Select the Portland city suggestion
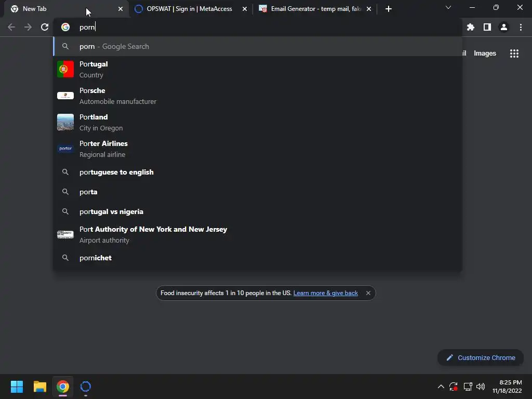 pyautogui.click(x=258, y=122)
